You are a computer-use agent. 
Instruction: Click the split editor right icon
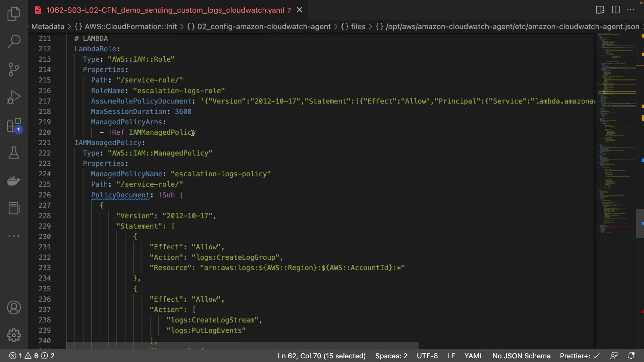tap(616, 10)
